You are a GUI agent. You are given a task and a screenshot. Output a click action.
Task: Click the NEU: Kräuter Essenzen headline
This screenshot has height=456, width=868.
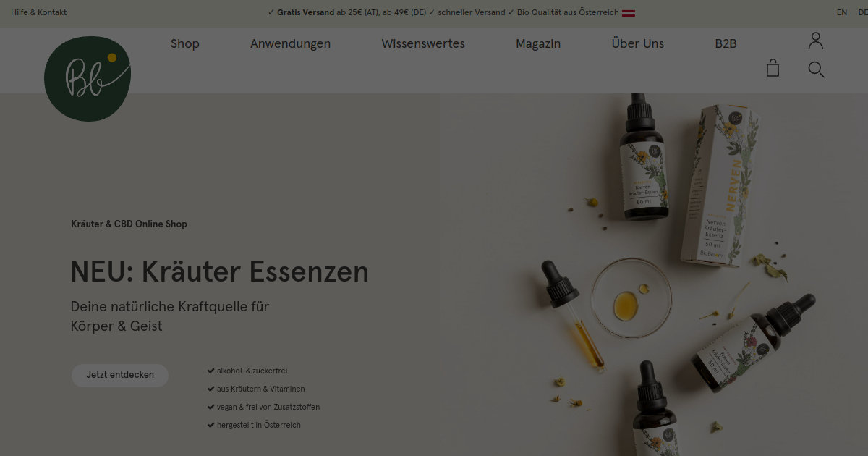coord(219,272)
